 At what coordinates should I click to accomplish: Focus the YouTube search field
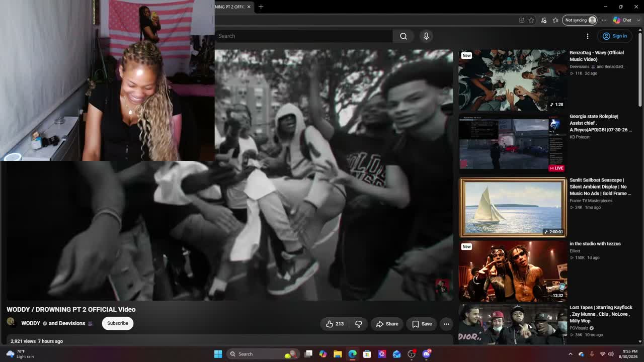coord(304,36)
